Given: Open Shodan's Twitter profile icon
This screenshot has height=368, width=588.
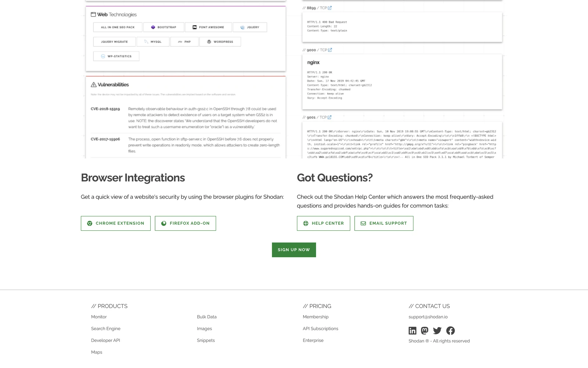Looking at the screenshot, I should pos(437,330).
